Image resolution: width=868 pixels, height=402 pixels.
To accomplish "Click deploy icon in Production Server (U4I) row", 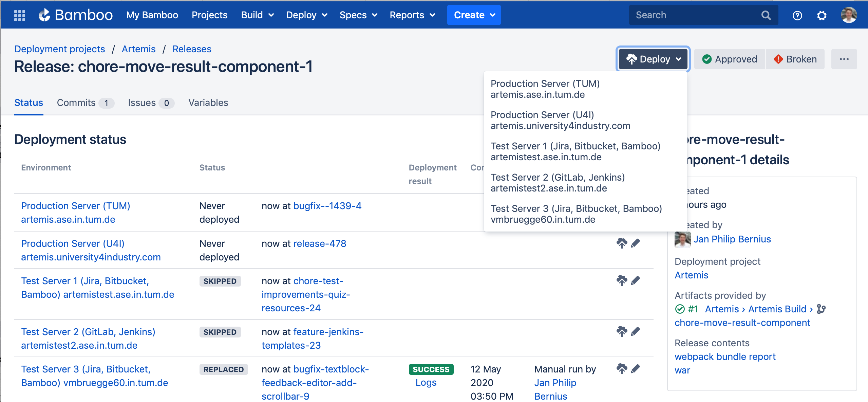I will pyautogui.click(x=622, y=243).
